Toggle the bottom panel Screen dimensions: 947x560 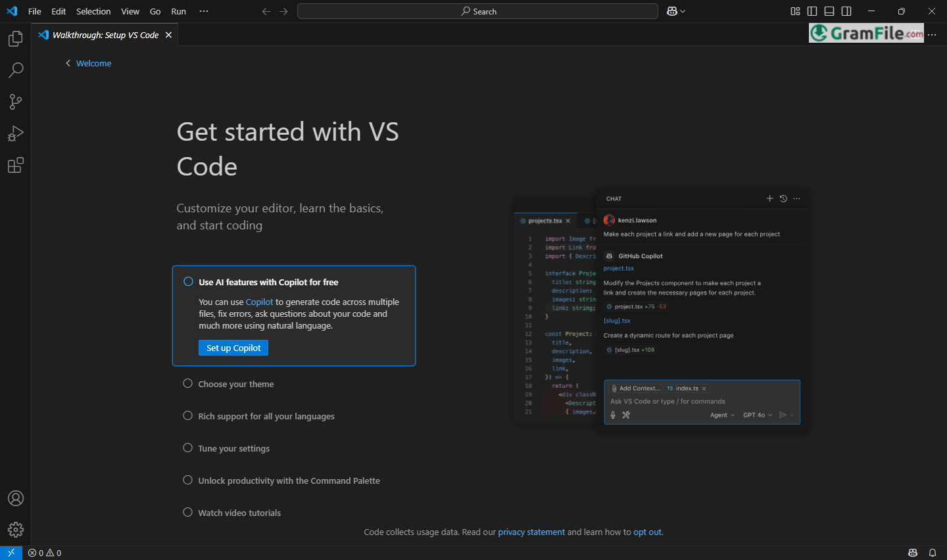(x=829, y=11)
